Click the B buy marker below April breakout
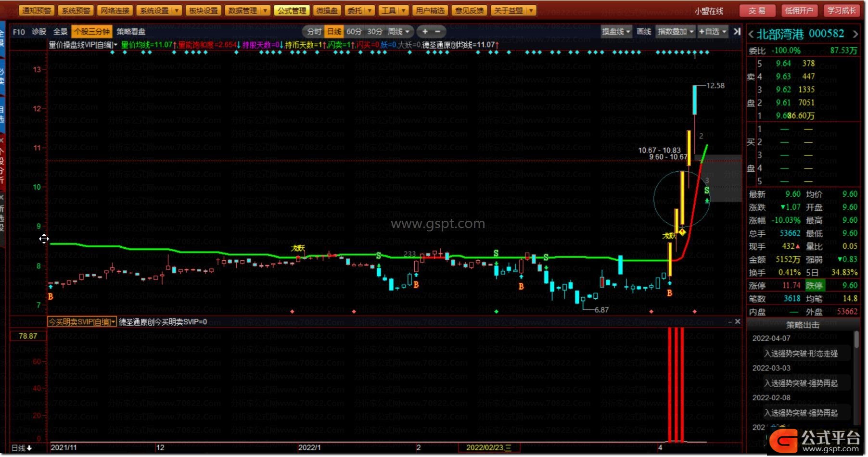 tap(669, 292)
